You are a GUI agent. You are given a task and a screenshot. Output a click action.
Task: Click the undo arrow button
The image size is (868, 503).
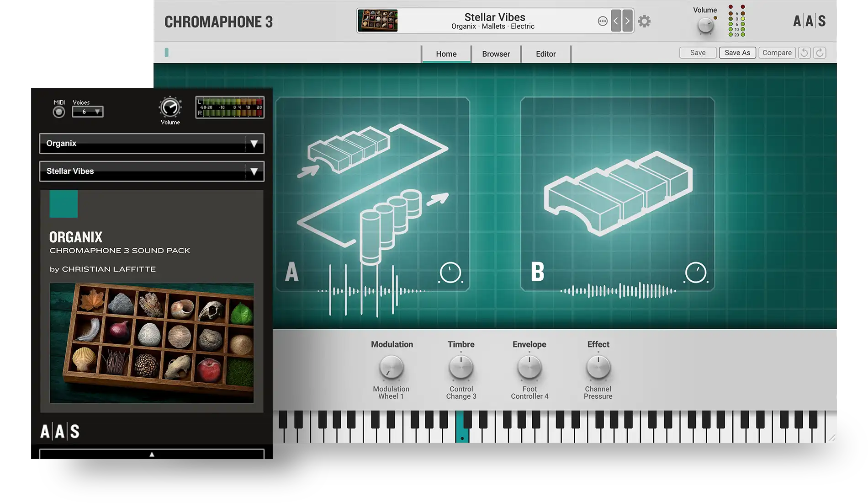click(x=804, y=53)
